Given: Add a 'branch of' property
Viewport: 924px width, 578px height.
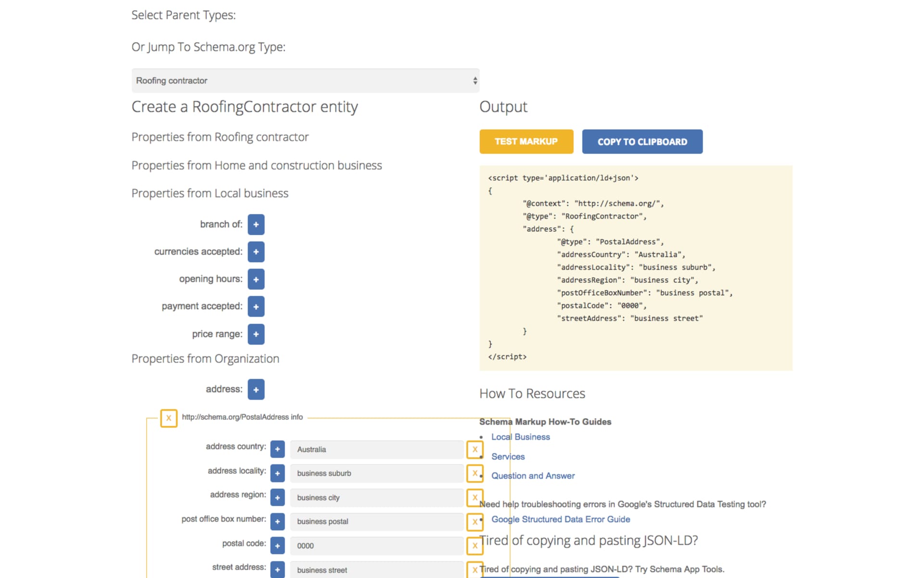Looking at the screenshot, I should click(x=256, y=224).
